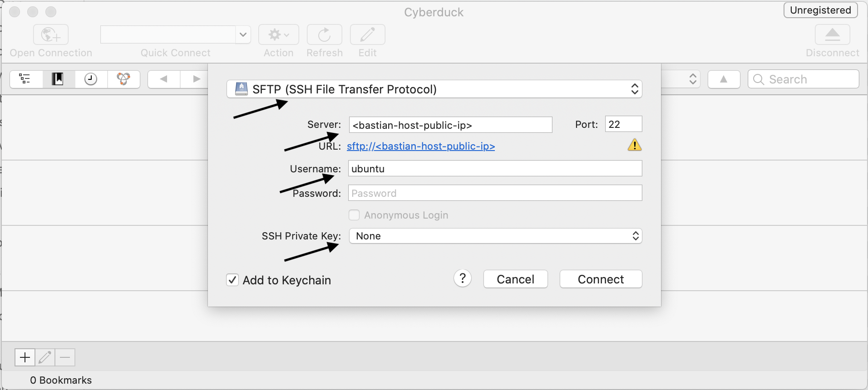Open the SSH Private Key dropdown
Viewport: 868px width, 390px height.
[x=495, y=236]
